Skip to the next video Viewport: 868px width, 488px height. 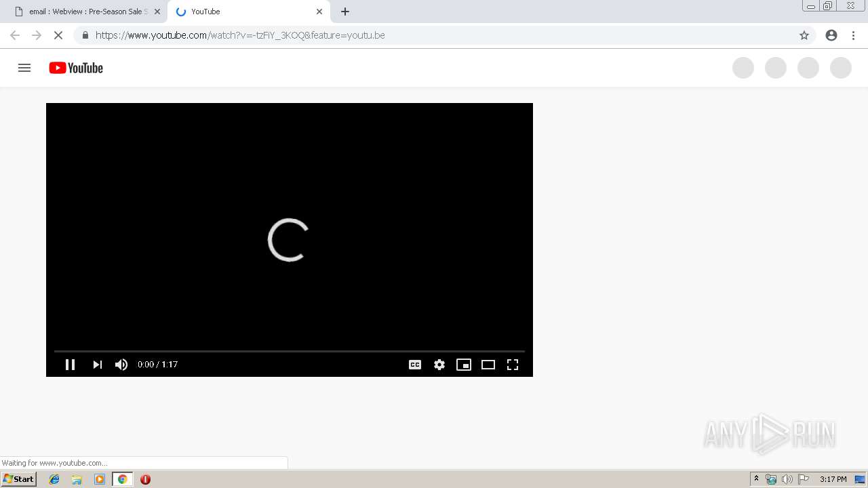coord(97,365)
